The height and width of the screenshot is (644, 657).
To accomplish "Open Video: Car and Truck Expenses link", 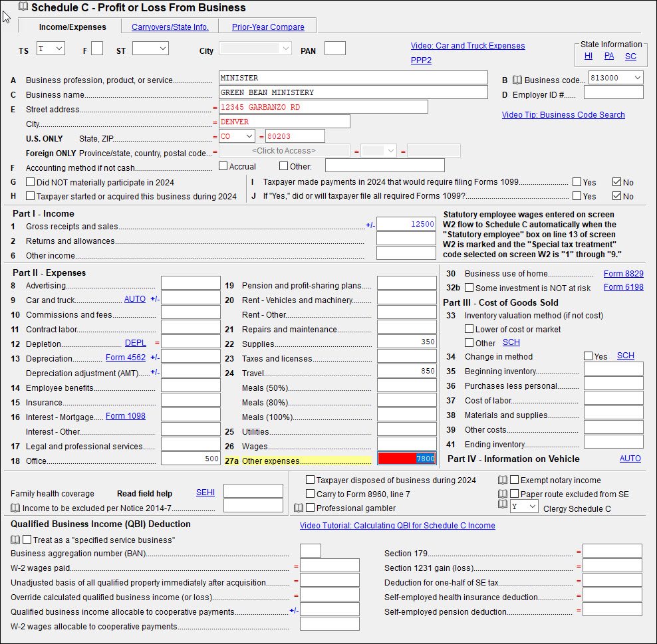I will point(467,46).
